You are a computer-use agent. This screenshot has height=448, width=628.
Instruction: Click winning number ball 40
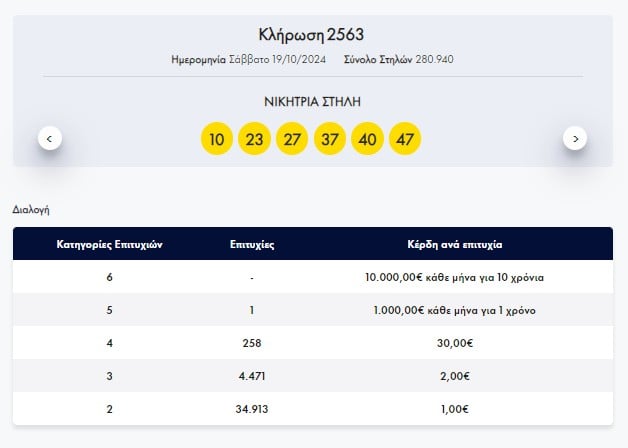(x=367, y=139)
